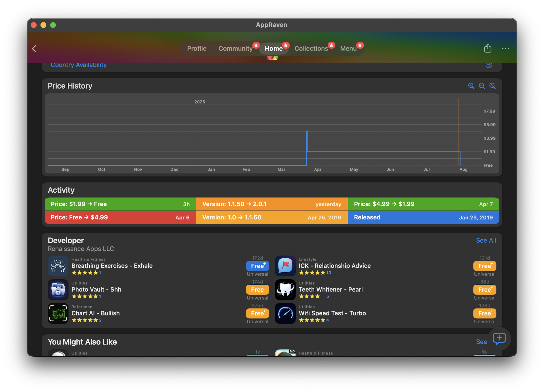Click See in You Might Also Like
The width and height of the screenshot is (544, 392).
(x=481, y=342)
